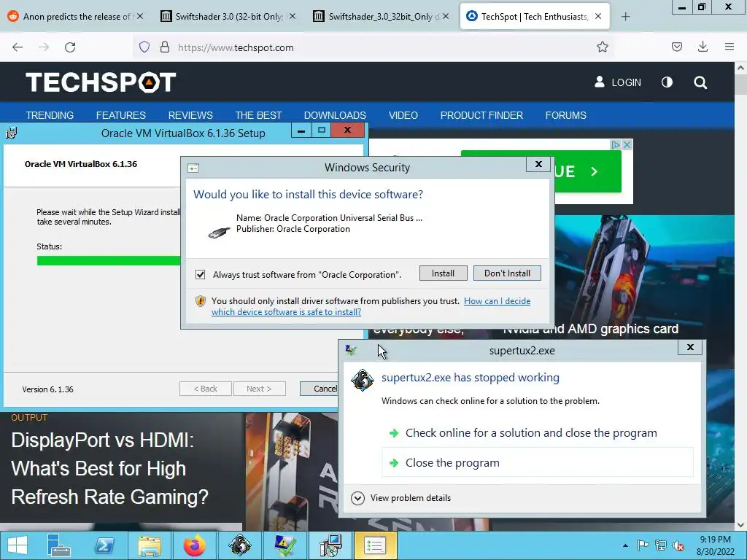Open the REVIEWS menu

[x=190, y=115]
